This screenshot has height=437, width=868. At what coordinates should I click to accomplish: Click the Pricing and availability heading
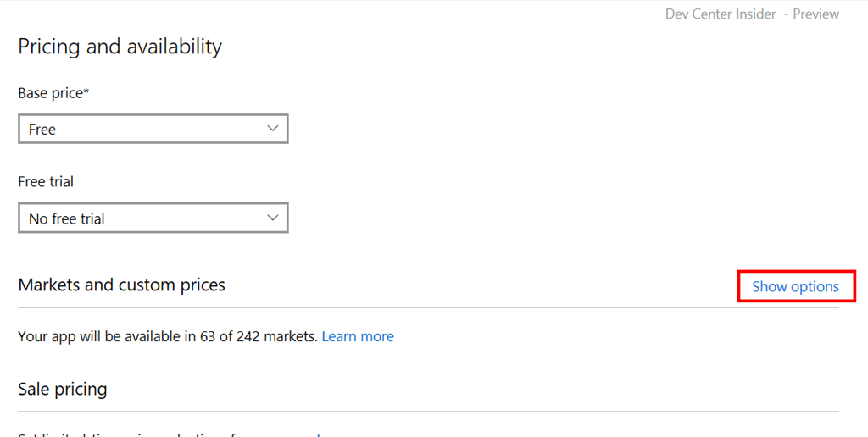120,47
